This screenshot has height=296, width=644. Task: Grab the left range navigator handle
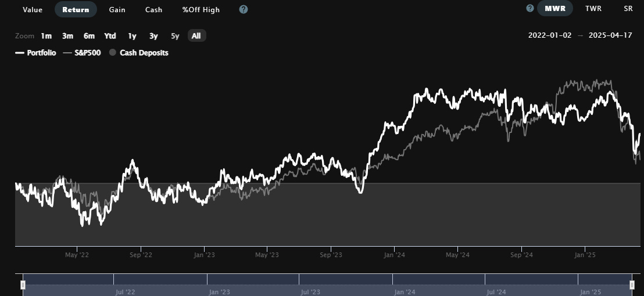click(x=23, y=284)
